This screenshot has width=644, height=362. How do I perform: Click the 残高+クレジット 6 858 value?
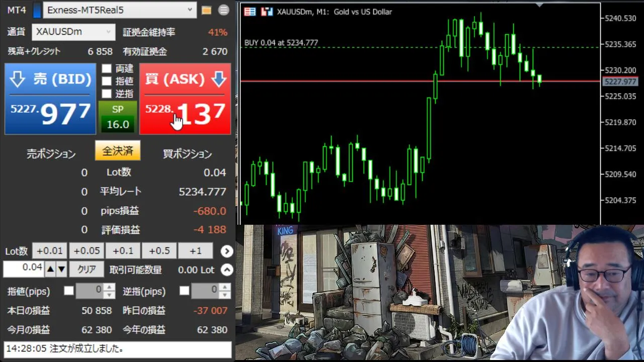coord(100,51)
